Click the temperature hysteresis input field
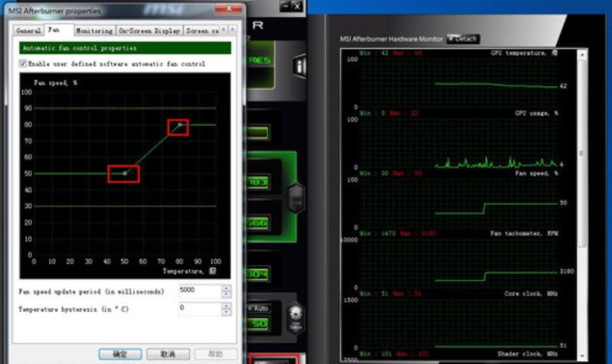This screenshot has height=364, width=612. point(200,309)
